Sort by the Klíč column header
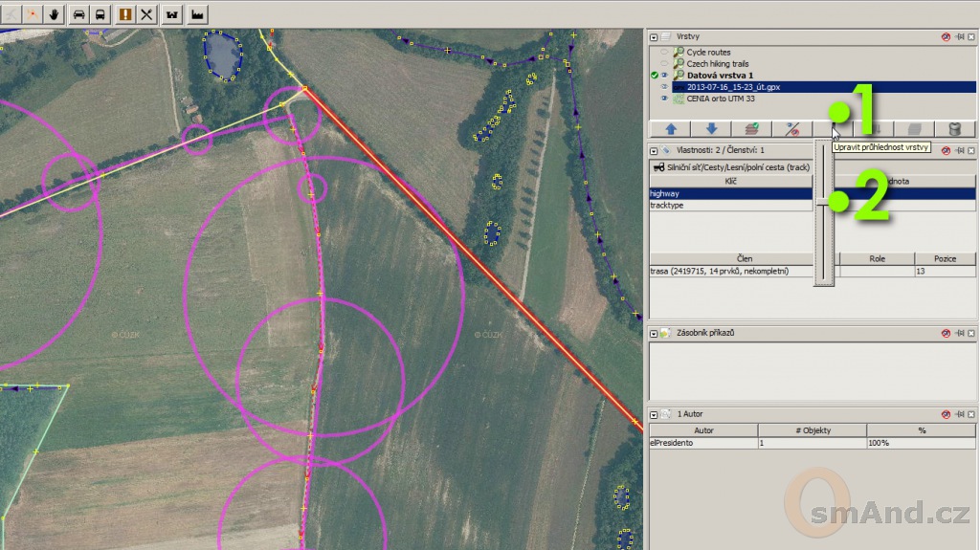Screen dimensions: 980x550 click(730, 181)
